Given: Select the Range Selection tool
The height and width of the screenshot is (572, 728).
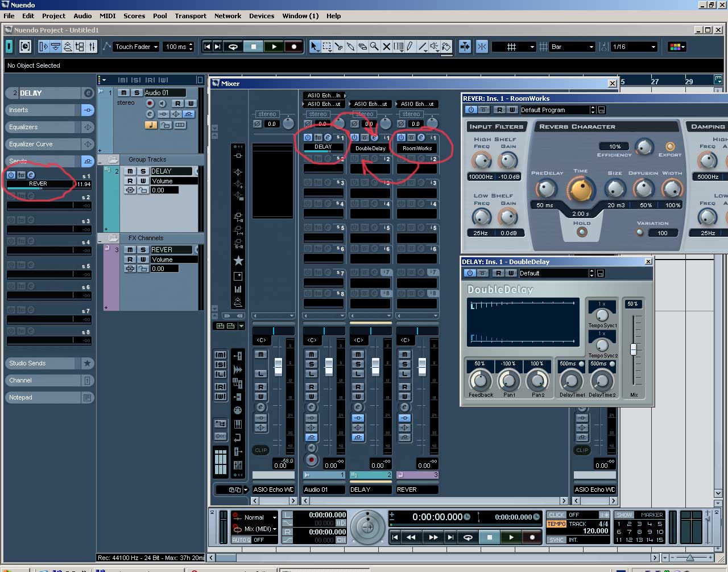Looking at the screenshot, I should (x=327, y=47).
